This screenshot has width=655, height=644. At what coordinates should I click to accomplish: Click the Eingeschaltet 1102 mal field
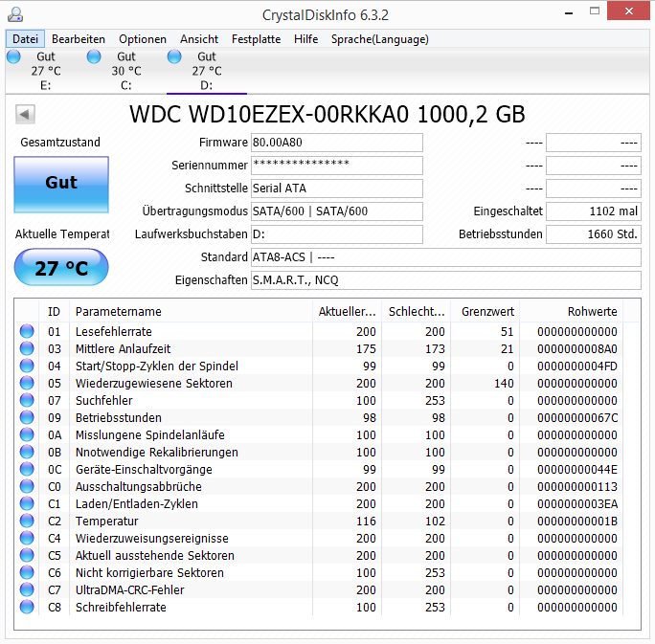pos(594,211)
